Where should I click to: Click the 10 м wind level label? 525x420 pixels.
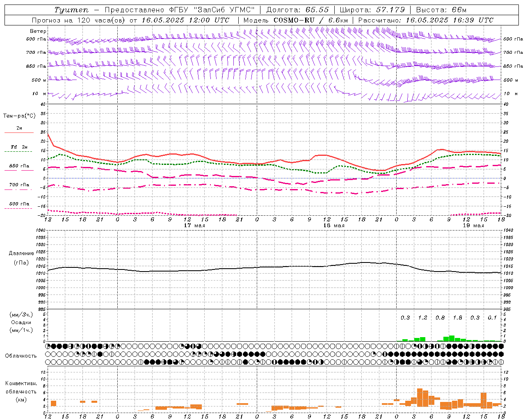click(39, 94)
